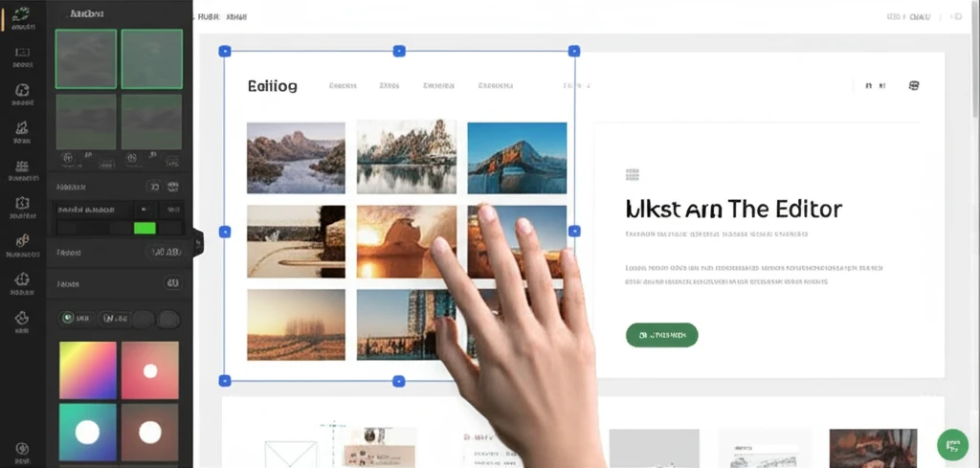Open the value dropdown in the third panel row
This screenshot has width=980, height=468.
(x=166, y=253)
